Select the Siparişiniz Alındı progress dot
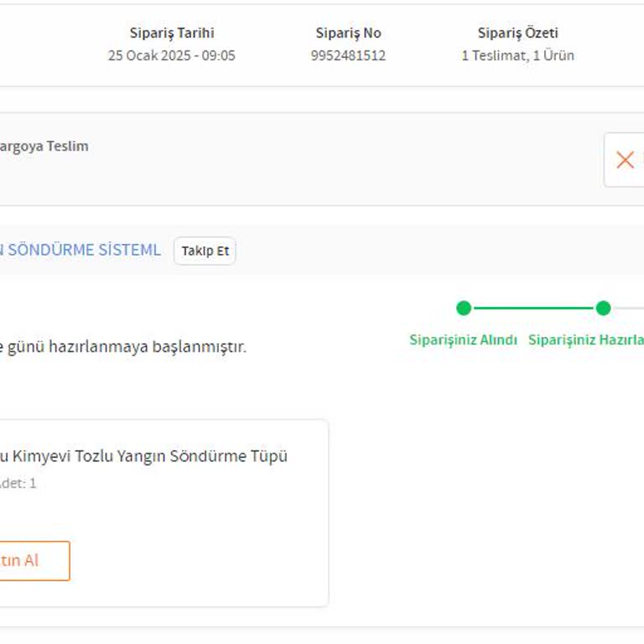644x644 pixels. [x=464, y=308]
